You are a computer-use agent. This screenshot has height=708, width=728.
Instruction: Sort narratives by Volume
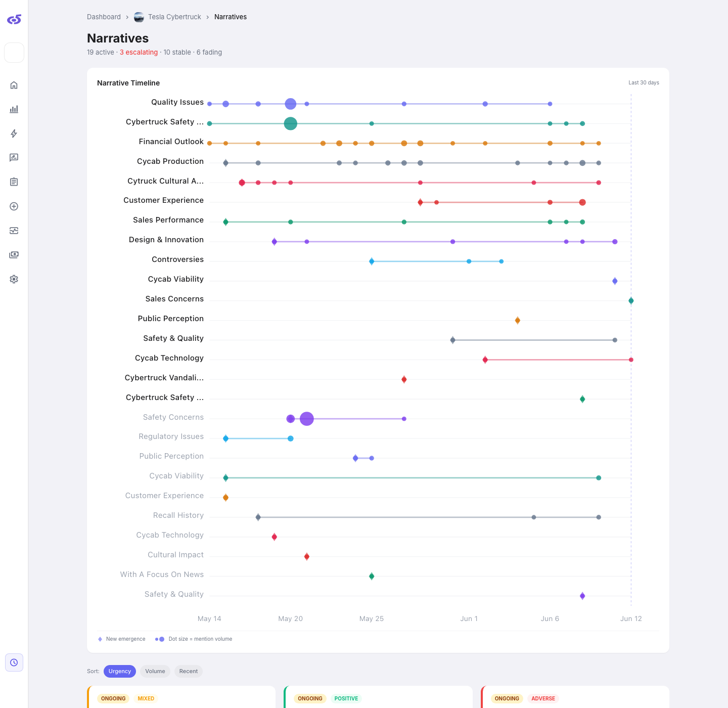(155, 671)
